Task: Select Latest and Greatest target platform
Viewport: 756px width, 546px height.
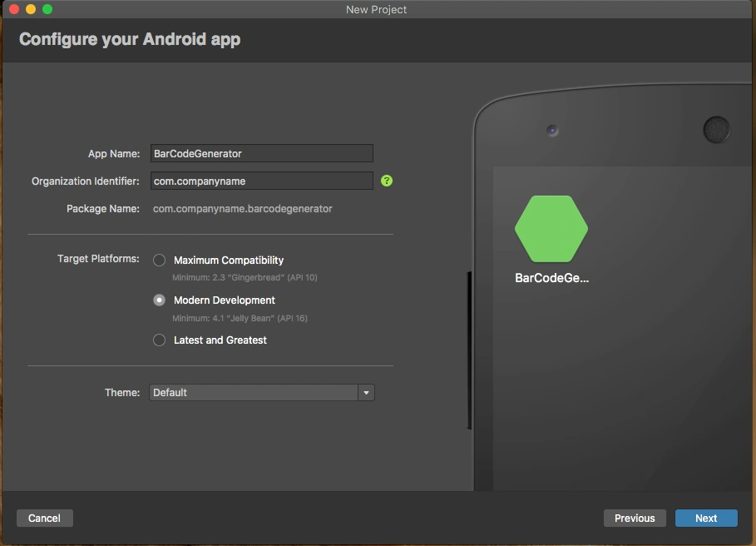Action: pos(159,340)
